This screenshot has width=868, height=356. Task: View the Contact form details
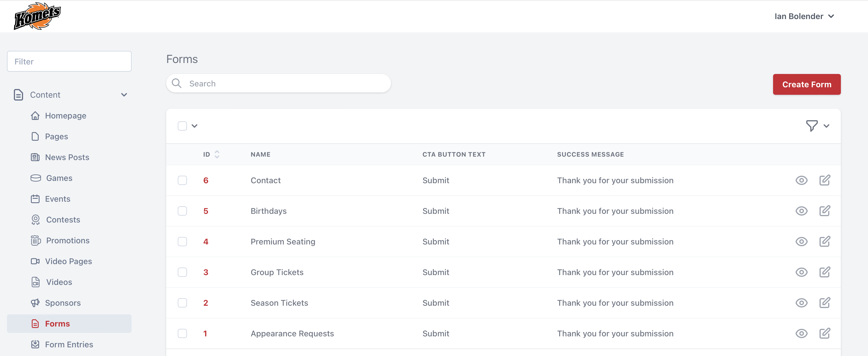801,181
